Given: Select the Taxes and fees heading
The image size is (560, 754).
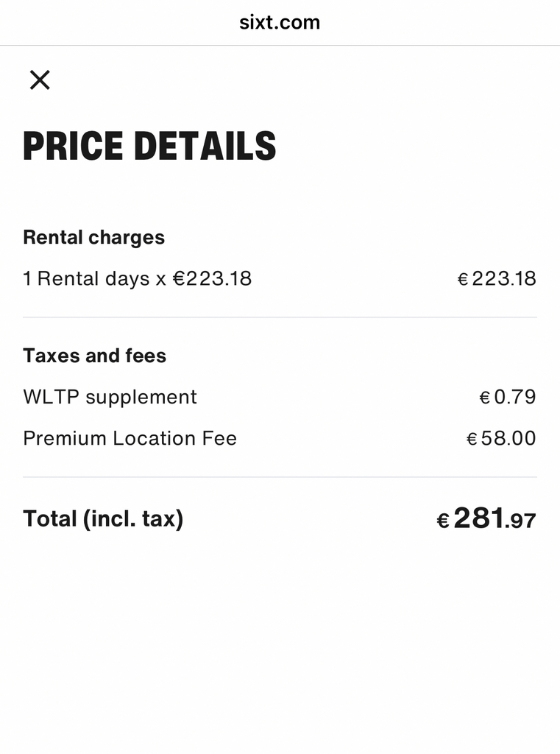Looking at the screenshot, I should pos(94,356).
